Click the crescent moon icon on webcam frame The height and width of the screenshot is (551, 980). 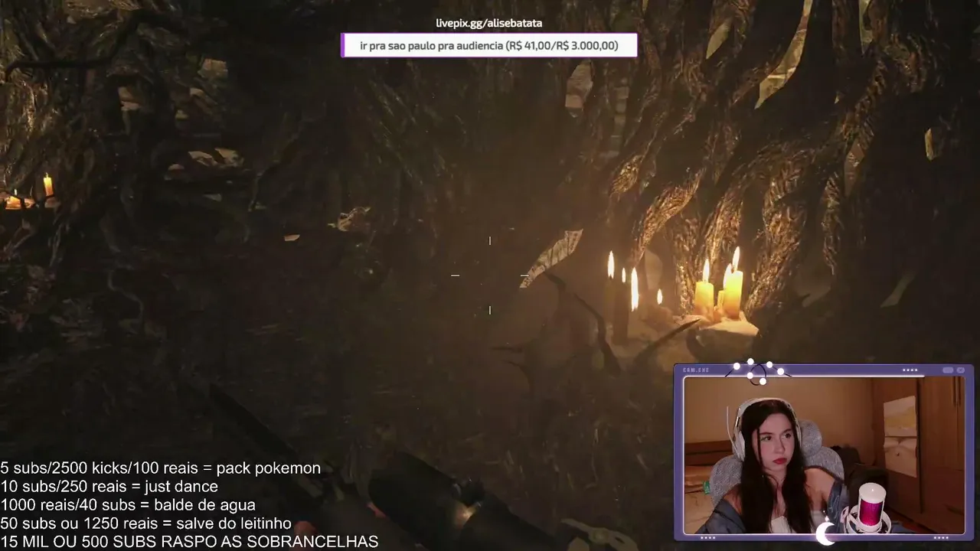tap(826, 533)
